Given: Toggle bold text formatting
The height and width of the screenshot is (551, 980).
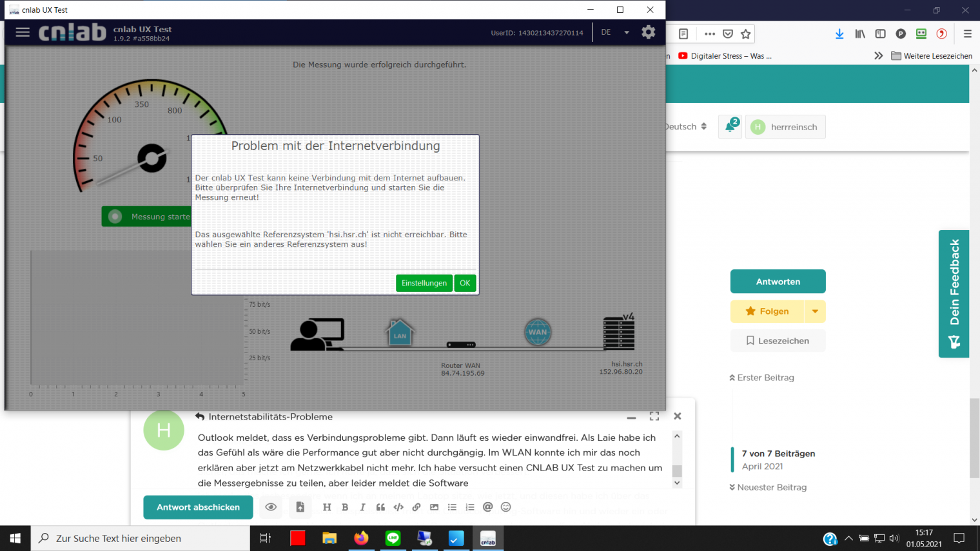Looking at the screenshot, I should click(345, 507).
